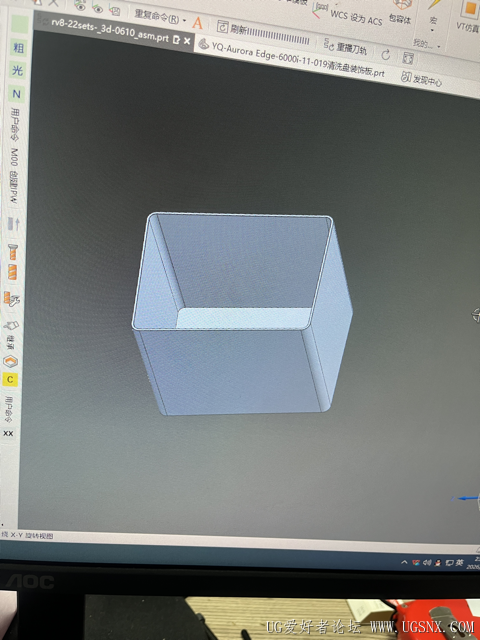Click the M00 command in left sidebar

pos(15,157)
